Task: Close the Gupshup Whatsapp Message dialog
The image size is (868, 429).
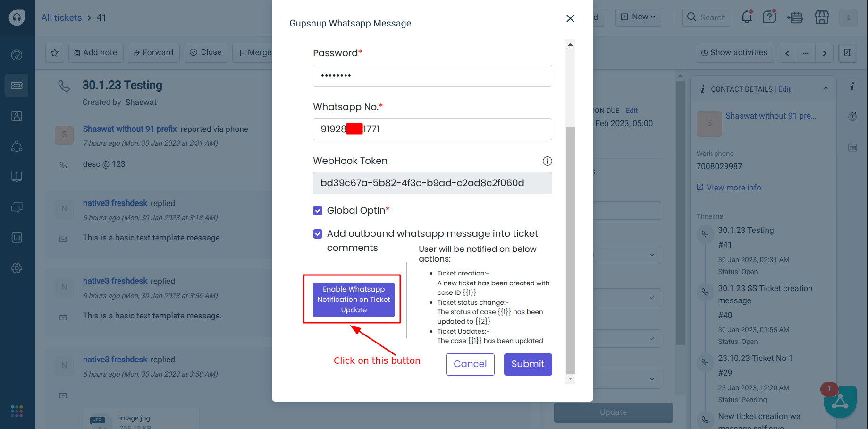Action: tap(570, 18)
